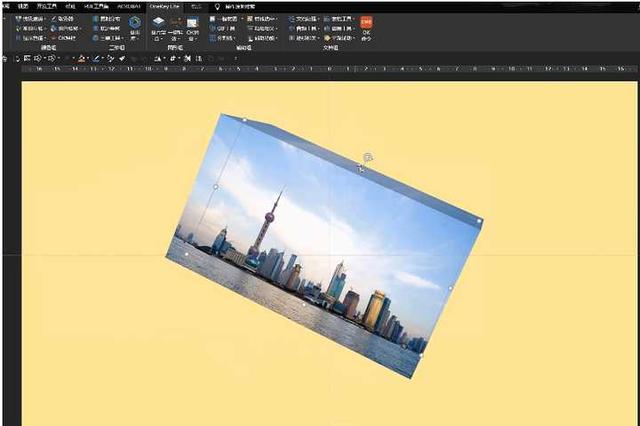Viewport: 640px width, 426px height.
Task: Click the rotation handle above the picture
Action: coord(368,157)
